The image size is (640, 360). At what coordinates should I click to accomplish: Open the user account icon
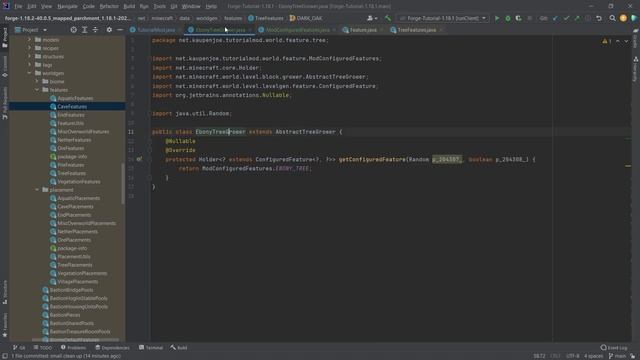point(371,18)
